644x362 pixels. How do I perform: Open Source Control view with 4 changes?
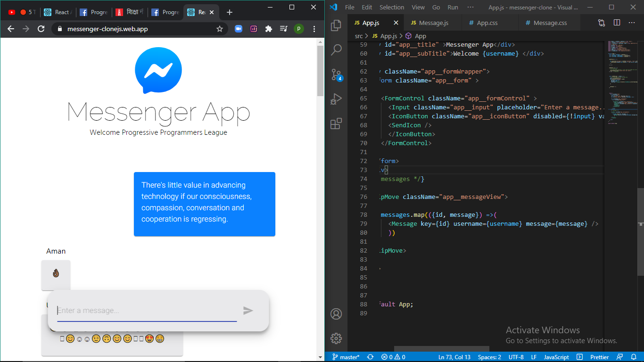pyautogui.click(x=336, y=74)
